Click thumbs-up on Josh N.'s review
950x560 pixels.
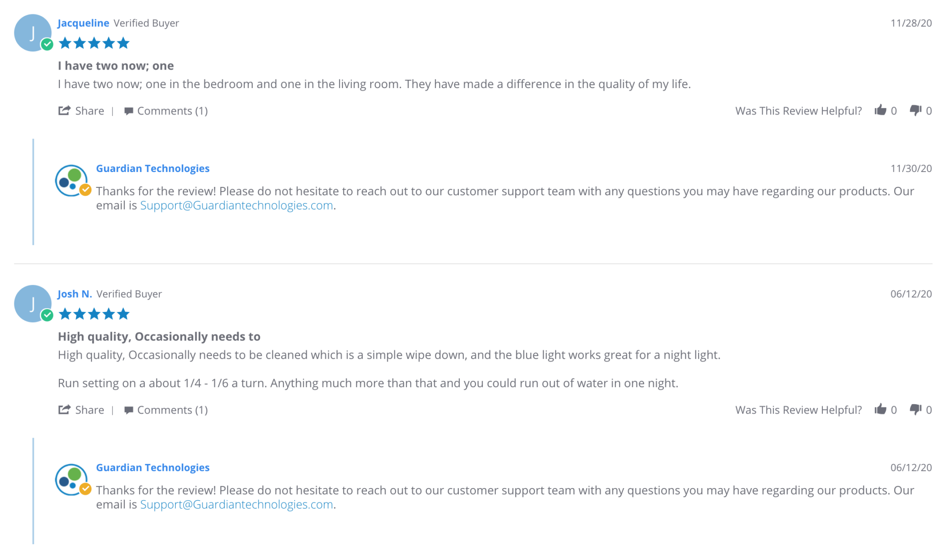click(880, 409)
